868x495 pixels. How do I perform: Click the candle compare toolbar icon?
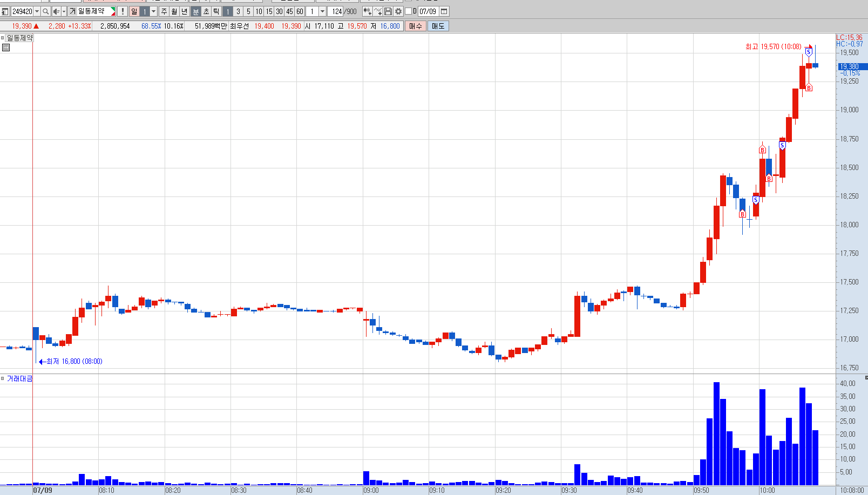click(368, 11)
